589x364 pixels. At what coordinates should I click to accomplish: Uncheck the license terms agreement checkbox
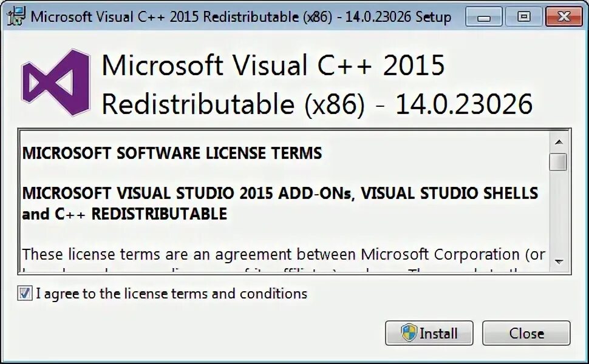point(25,293)
